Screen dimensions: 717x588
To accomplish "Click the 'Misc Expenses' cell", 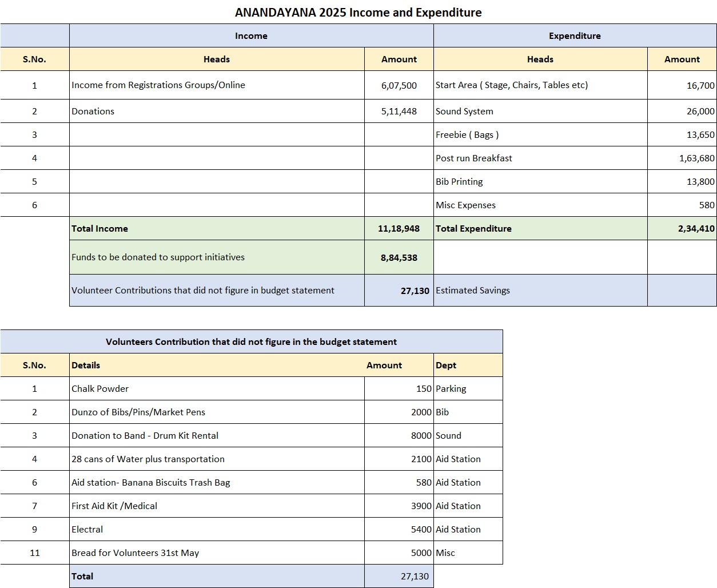I will [540, 205].
